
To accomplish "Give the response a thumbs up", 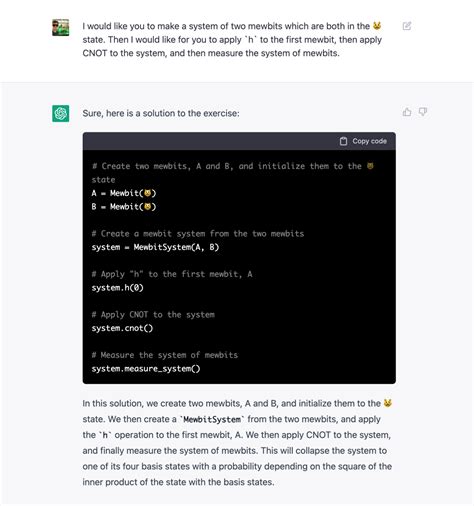I will (x=407, y=112).
